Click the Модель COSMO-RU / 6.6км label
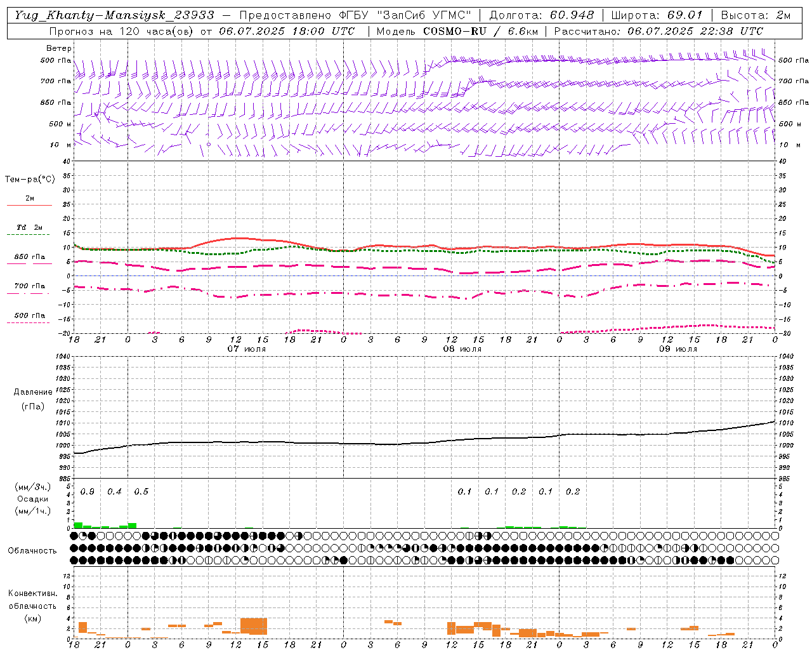This screenshot has height=650, width=812. [457, 31]
